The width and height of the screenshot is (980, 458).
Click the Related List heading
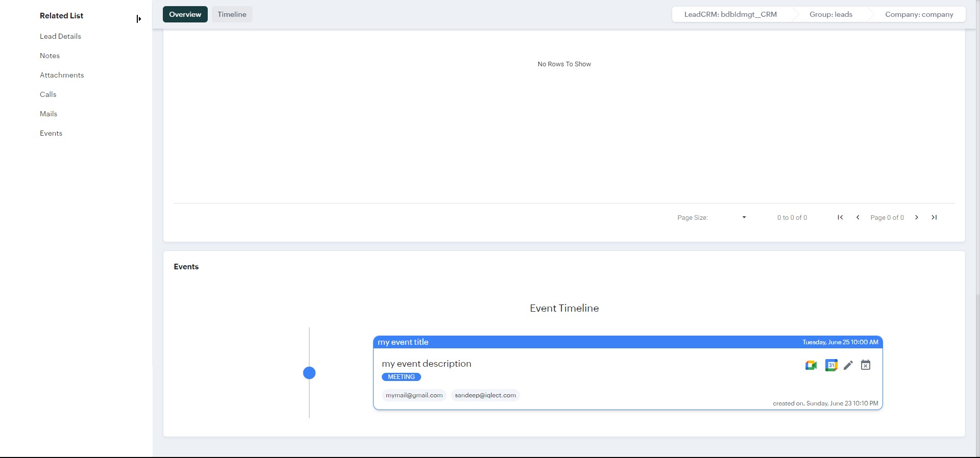(61, 16)
